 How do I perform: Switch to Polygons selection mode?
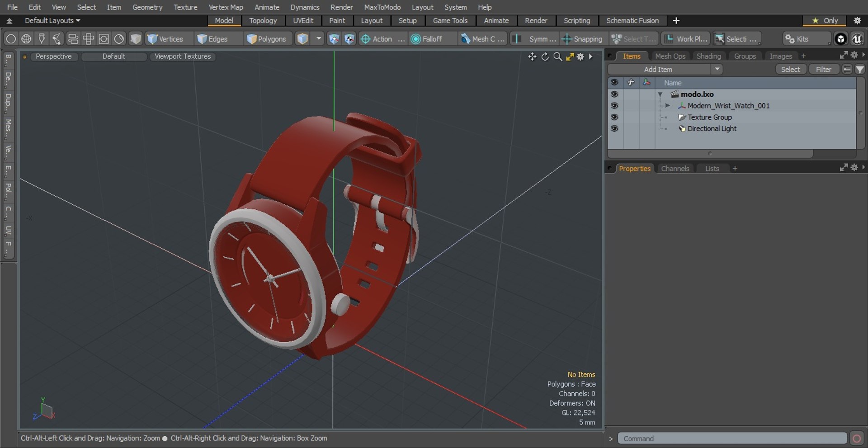[x=267, y=39]
